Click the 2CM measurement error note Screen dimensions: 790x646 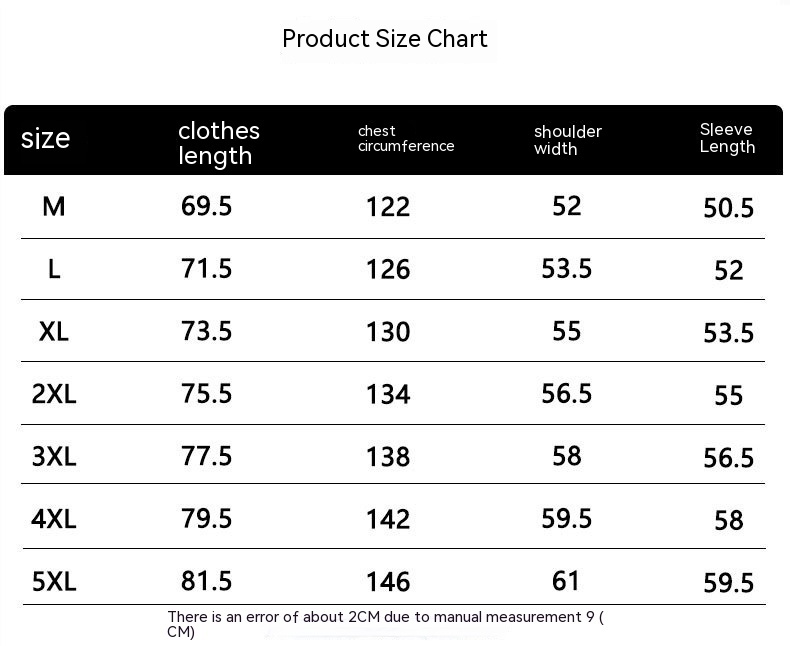pyautogui.click(x=385, y=624)
